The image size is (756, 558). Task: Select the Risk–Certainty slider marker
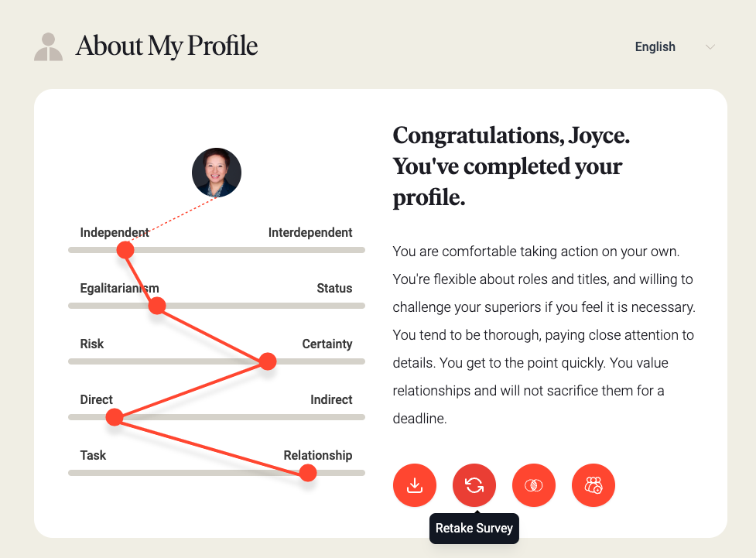point(268,361)
